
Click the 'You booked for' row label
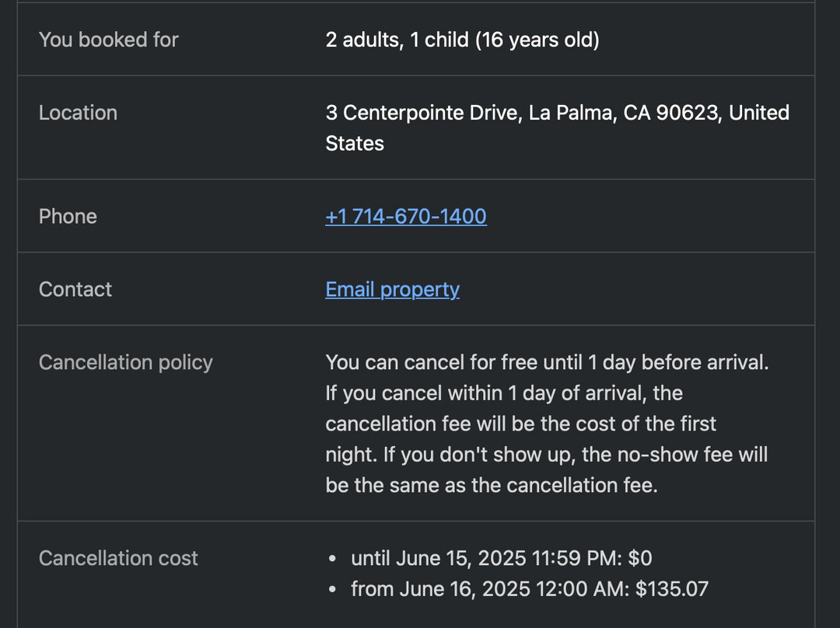click(x=109, y=40)
